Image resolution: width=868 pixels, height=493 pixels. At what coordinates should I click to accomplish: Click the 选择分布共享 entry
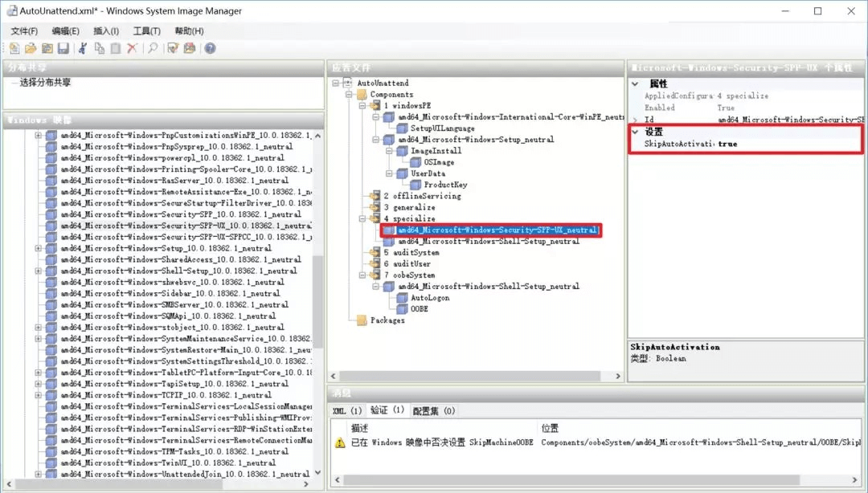[46, 83]
